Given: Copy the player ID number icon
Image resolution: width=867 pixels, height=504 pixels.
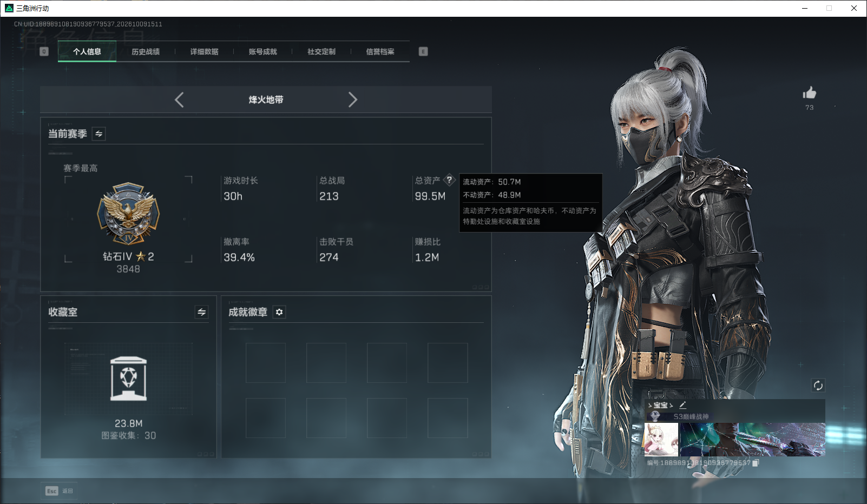Looking at the screenshot, I should coord(756,463).
